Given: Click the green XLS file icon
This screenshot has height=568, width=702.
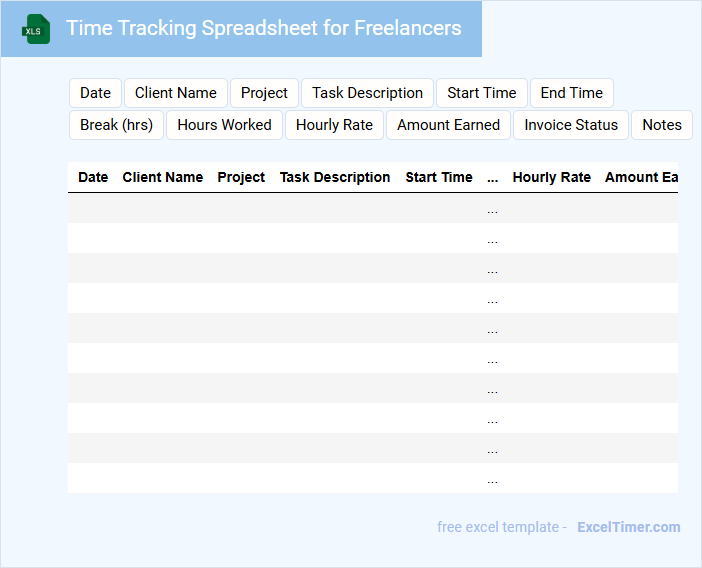Looking at the screenshot, I should 36,29.
